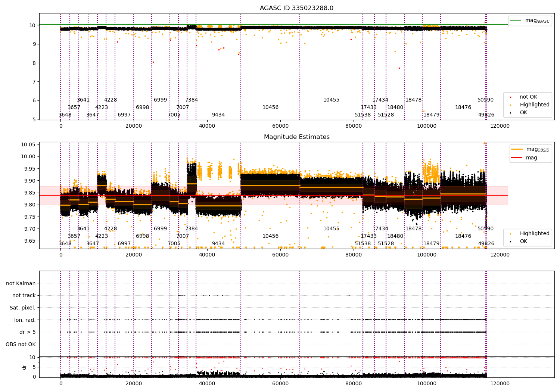Click the mag OBSID legend entry

pos(530,149)
